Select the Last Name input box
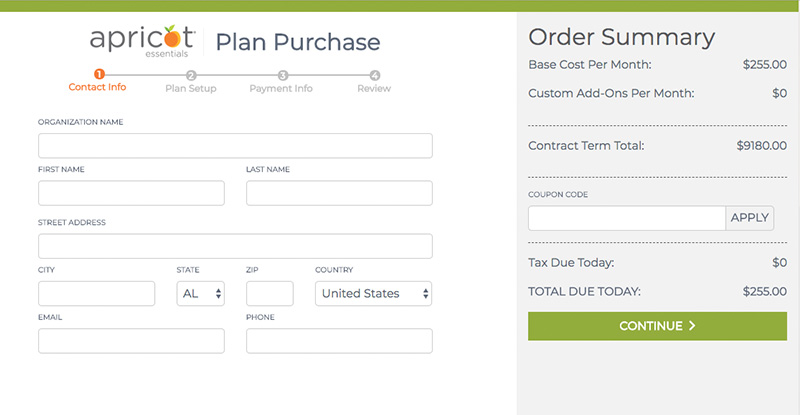This screenshot has height=415, width=800. [x=339, y=193]
